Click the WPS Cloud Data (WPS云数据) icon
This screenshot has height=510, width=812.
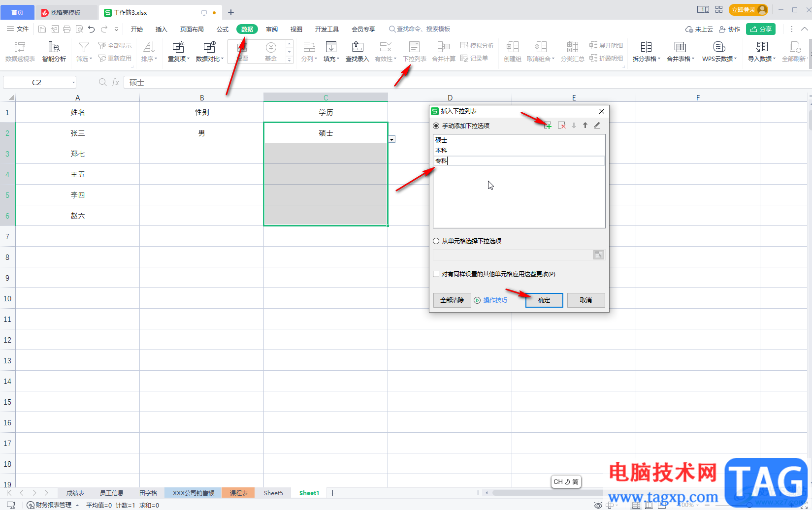[719, 47]
